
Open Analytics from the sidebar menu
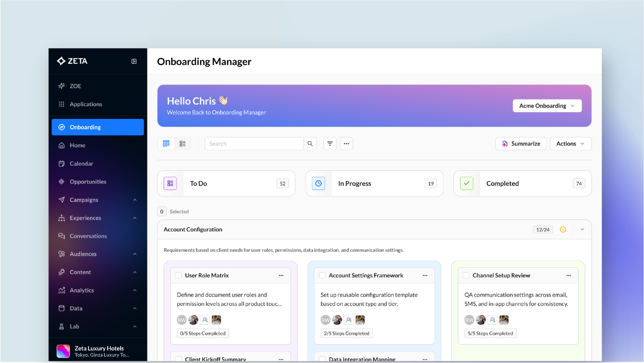point(82,290)
